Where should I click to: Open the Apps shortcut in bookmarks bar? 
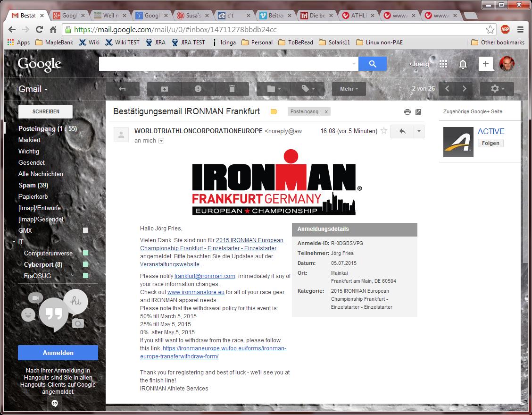(19, 42)
